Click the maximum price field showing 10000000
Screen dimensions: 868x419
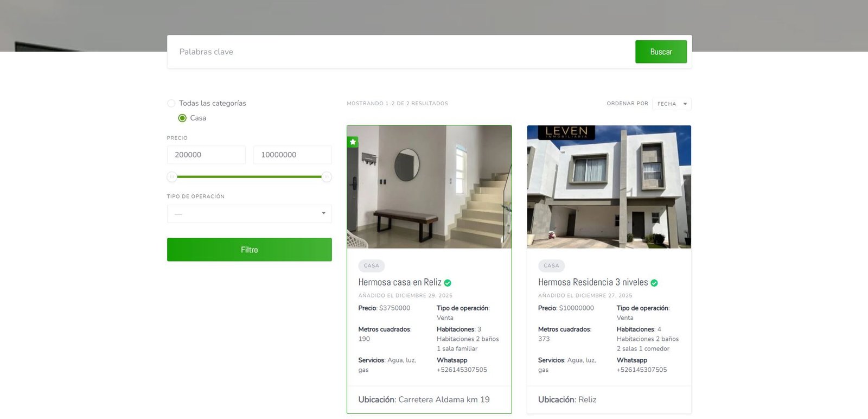pos(292,155)
